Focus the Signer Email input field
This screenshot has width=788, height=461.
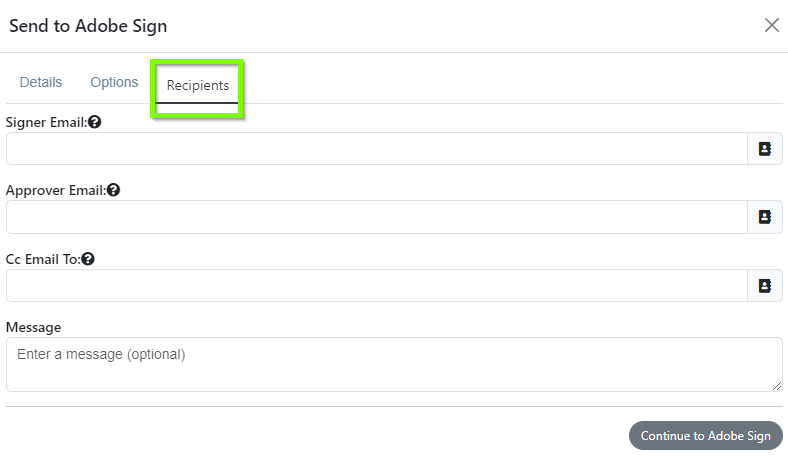tap(377, 149)
